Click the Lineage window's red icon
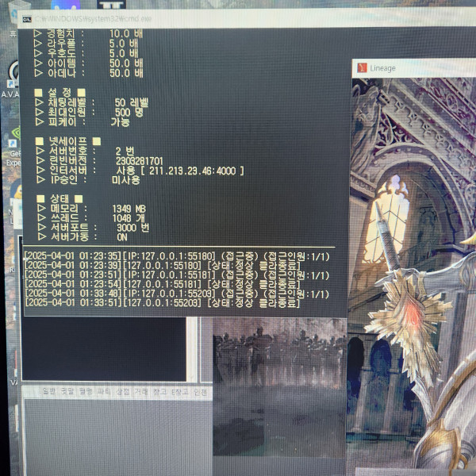This screenshot has height=476, width=476. tap(362, 67)
